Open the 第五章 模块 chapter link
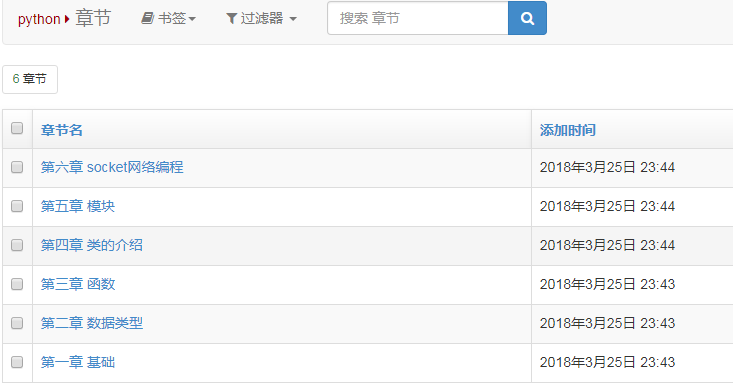Screen dimensions: 733x392 [x=78, y=206]
